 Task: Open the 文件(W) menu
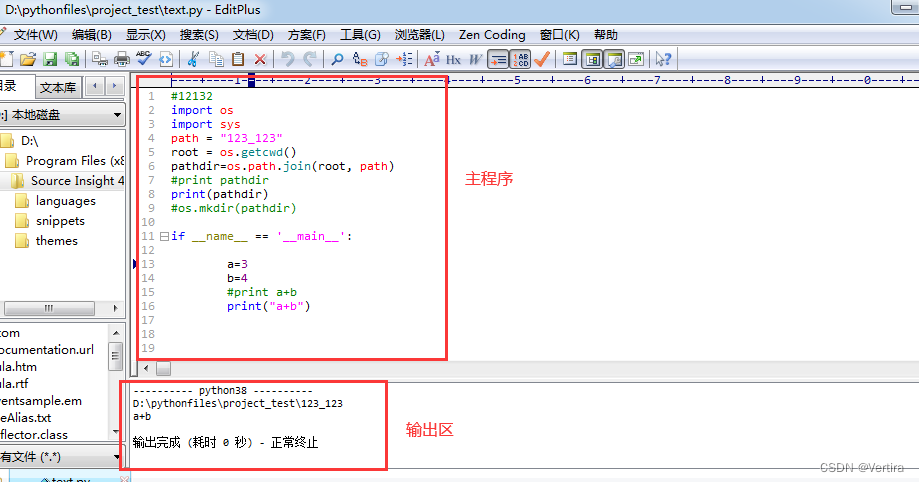coord(36,35)
